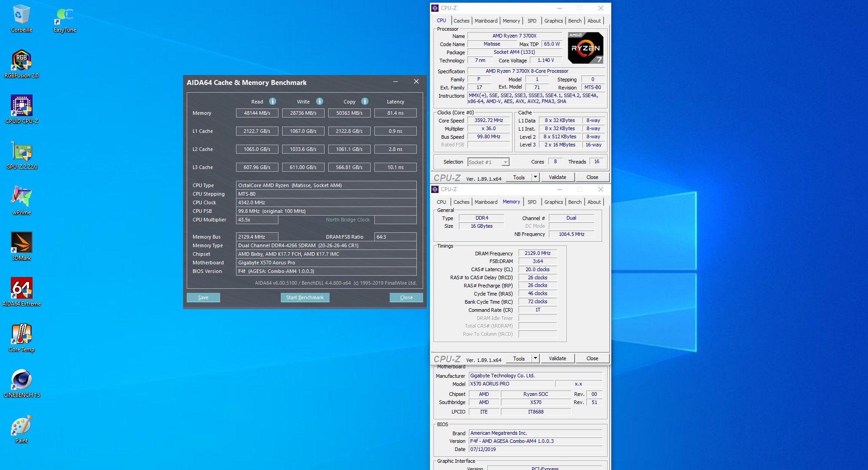Click the info icon next to Read
Screen dimensions: 868x470
coord(273,102)
